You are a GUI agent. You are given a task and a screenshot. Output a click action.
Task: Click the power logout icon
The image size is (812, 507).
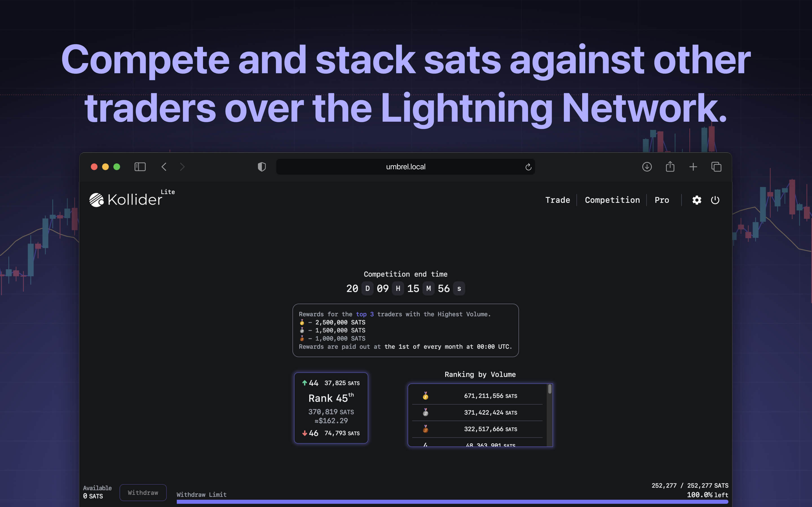coord(715,200)
